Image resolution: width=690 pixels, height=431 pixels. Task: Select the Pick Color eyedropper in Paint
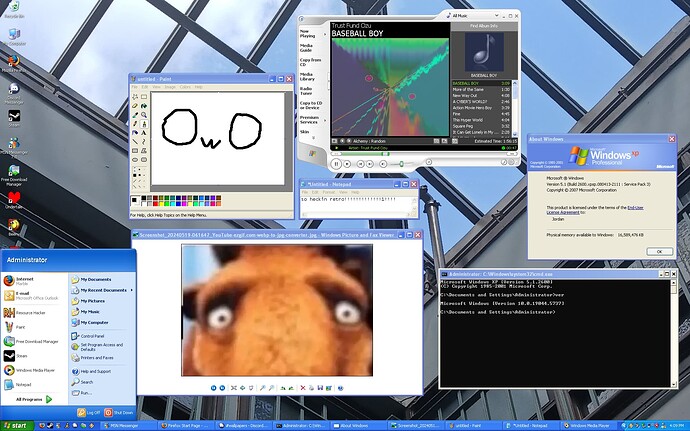[135, 115]
